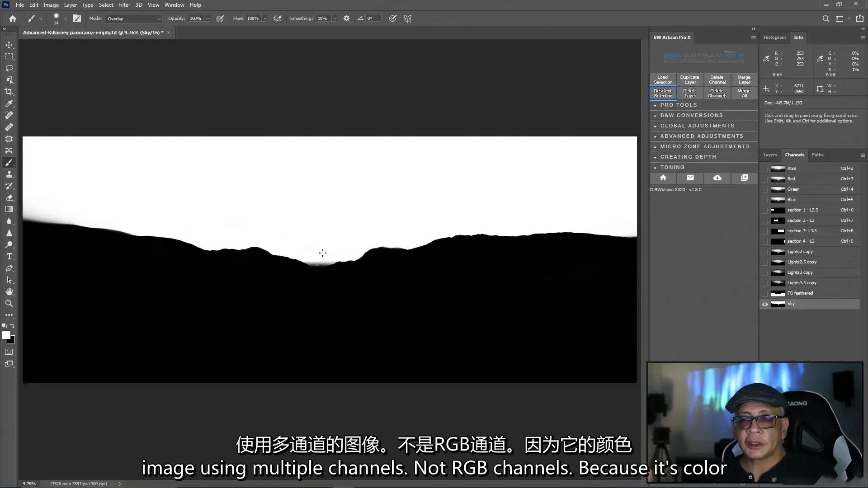Open the Image menu
This screenshot has width=868, height=488.
51,5
